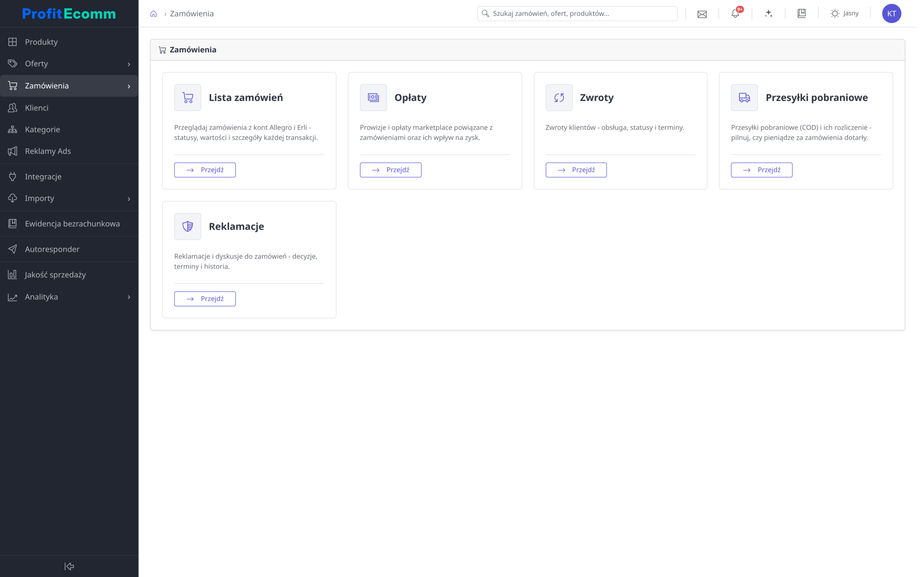Open the KT user avatar menu
The height and width of the screenshot is (577, 924).
point(891,14)
